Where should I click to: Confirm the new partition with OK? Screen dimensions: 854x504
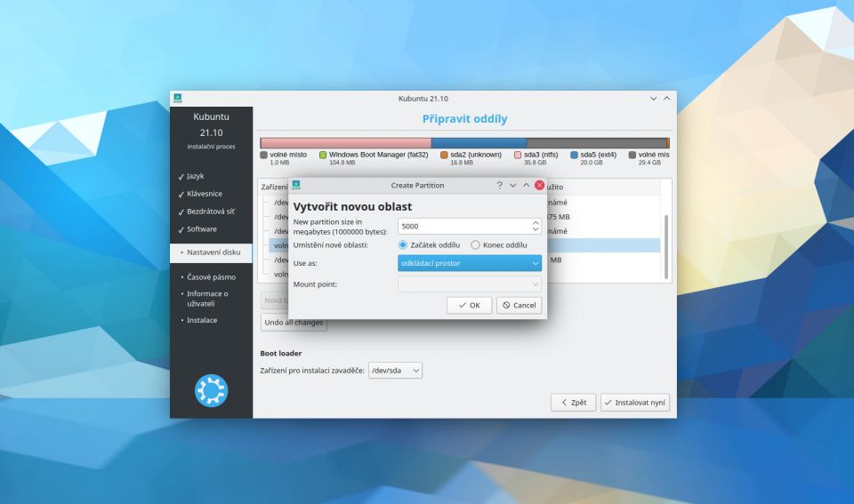[469, 306]
